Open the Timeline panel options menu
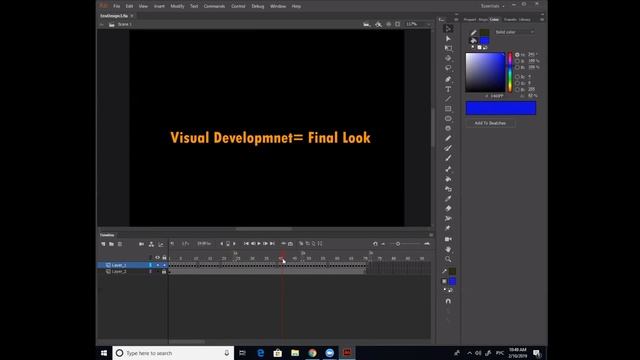 click(431, 235)
